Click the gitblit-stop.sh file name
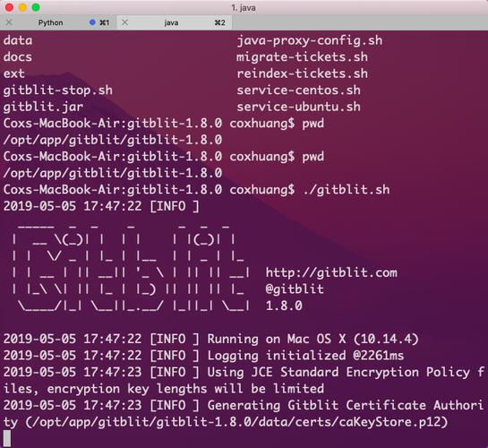 (x=58, y=90)
